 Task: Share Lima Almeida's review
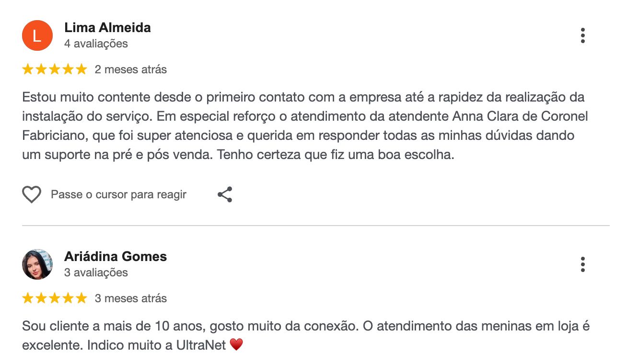[x=225, y=194]
